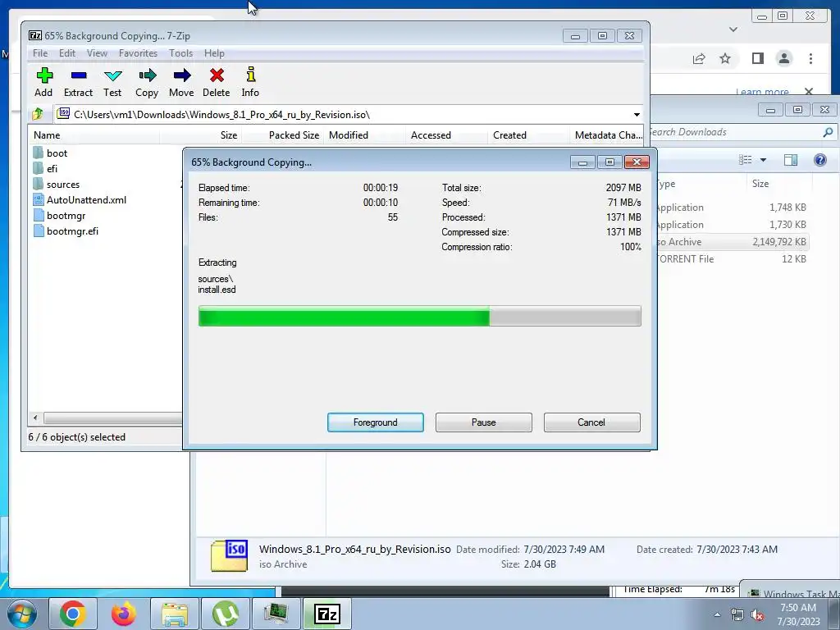Open Chrome's three-dot menu
The image size is (840, 630).
click(810, 58)
